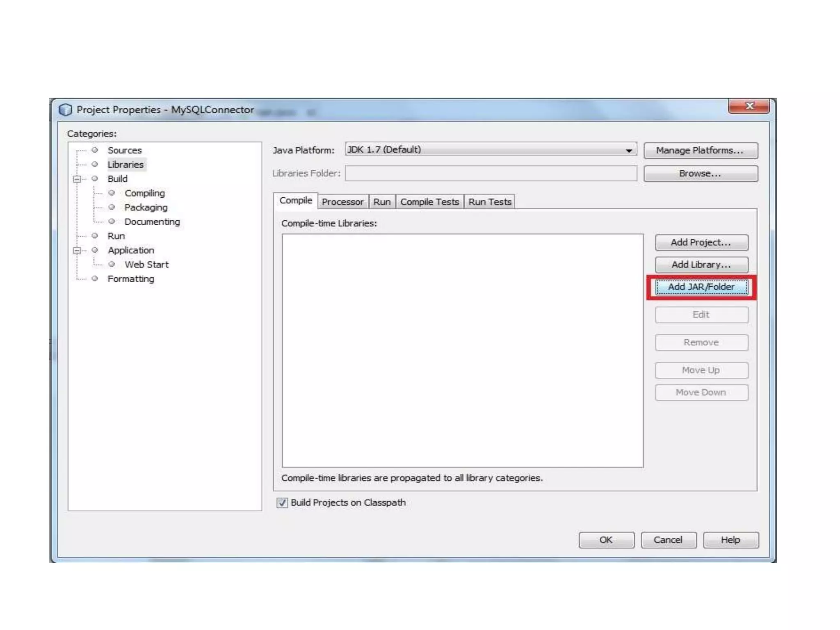Switch to the Run Tests tab

(490, 202)
